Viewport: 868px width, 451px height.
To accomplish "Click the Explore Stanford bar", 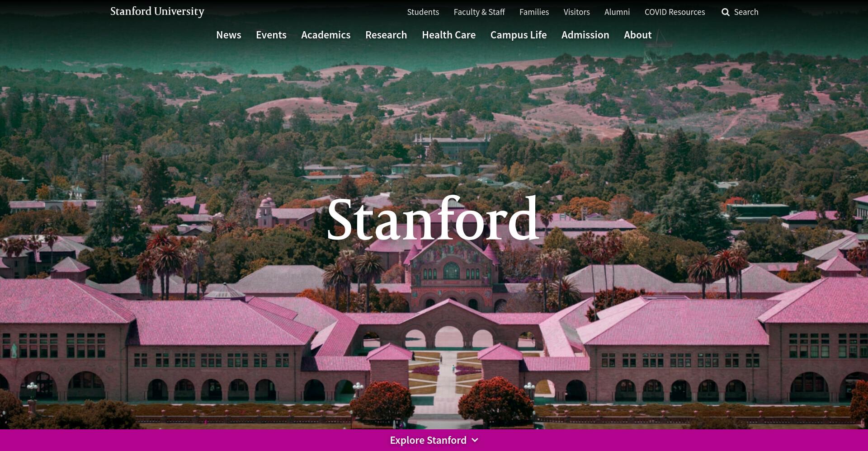I will click(x=434, y=440).
